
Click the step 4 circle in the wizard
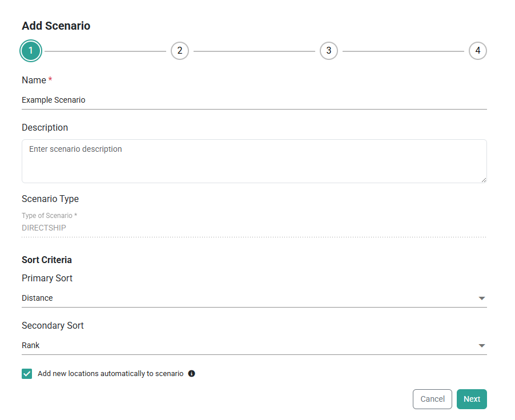[x=478, y=50]
